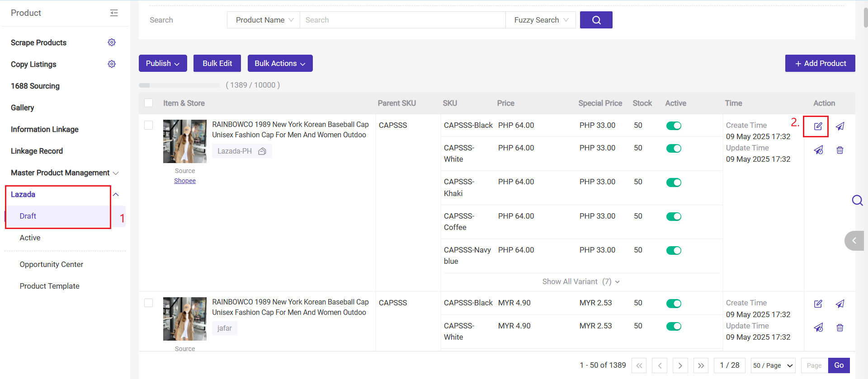868x379 pixels.
Task: Edit the first Lazada-PH product
Action: 818,126
